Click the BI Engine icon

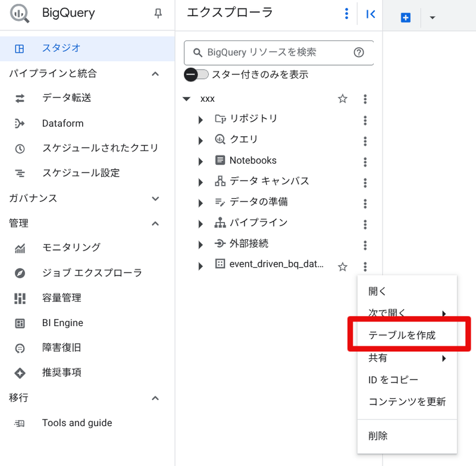pyautogui.click(x=20, y=323)
